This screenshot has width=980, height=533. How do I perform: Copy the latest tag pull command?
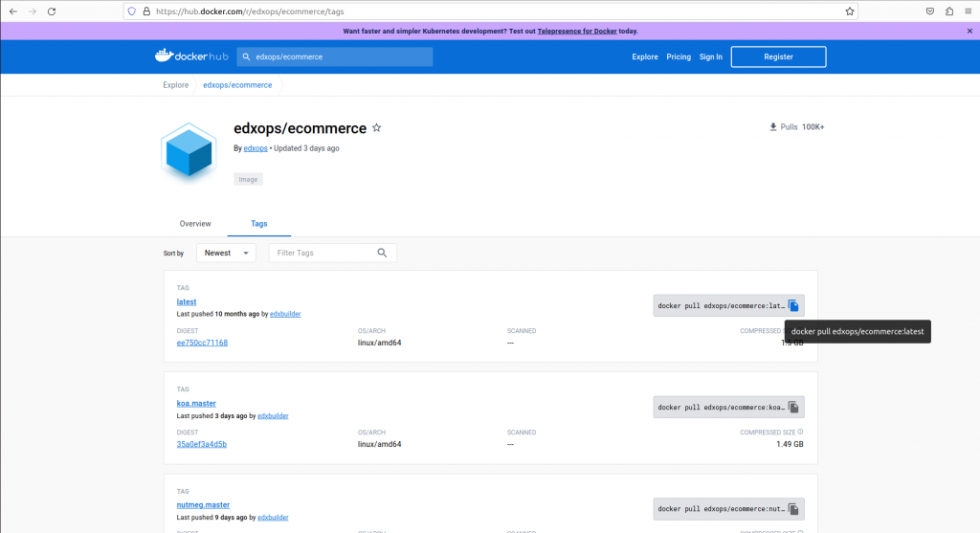coord(793,305)
